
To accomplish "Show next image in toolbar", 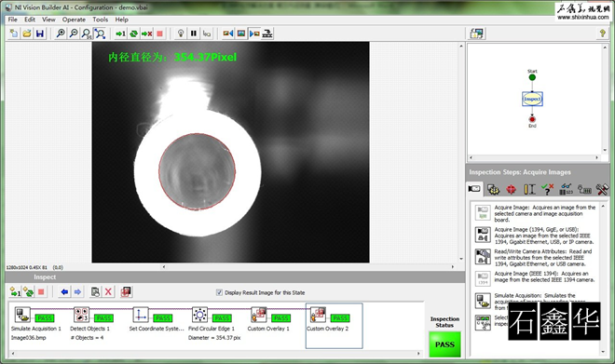I will click(x=254, y=34).
